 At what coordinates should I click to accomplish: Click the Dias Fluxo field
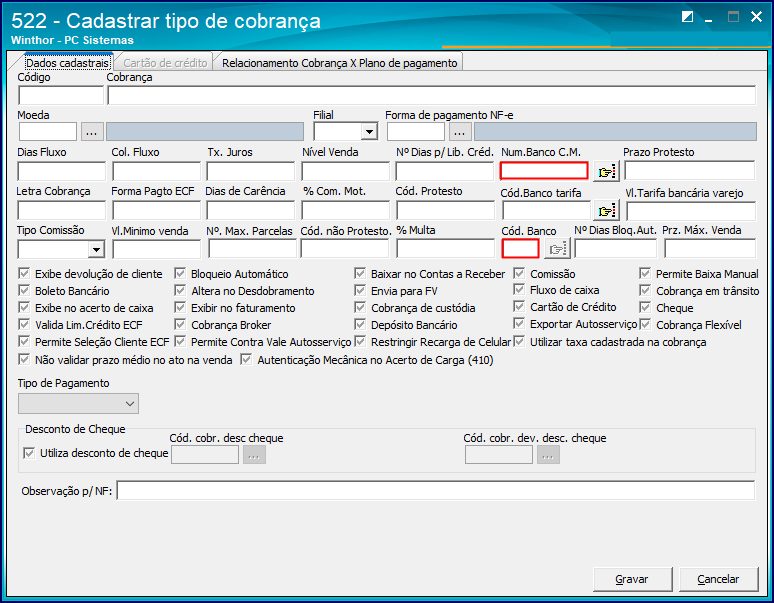[x=62, y=172]
